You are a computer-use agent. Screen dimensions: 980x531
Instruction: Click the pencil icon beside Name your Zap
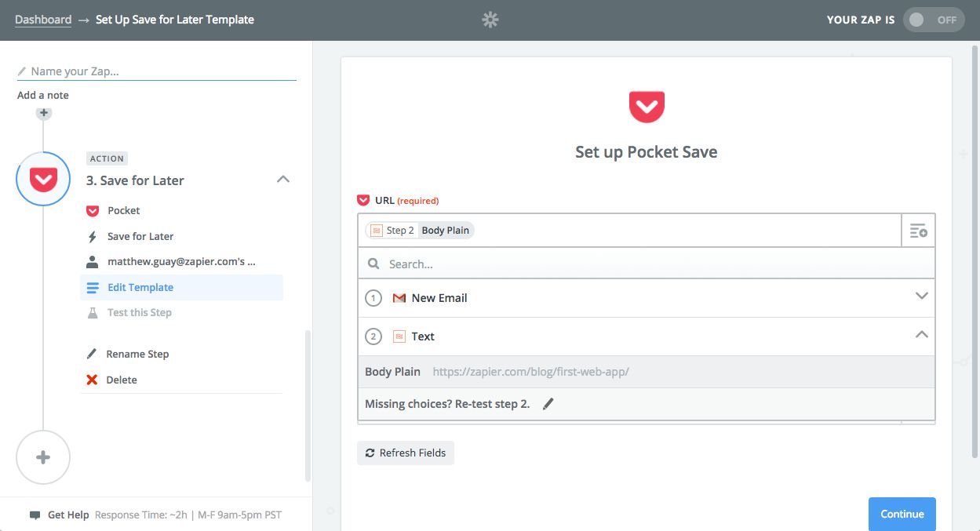click(x=22, y=71)
